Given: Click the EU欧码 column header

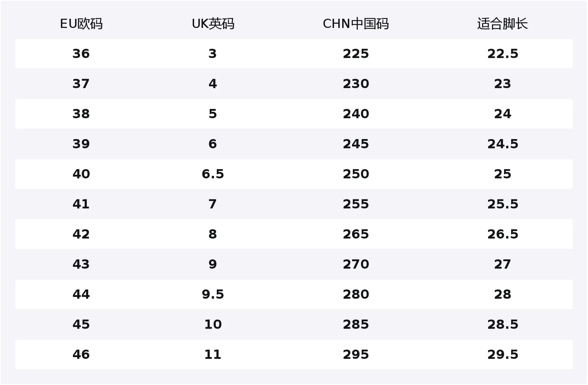Looking at the screenshot, I should (81, 24).
